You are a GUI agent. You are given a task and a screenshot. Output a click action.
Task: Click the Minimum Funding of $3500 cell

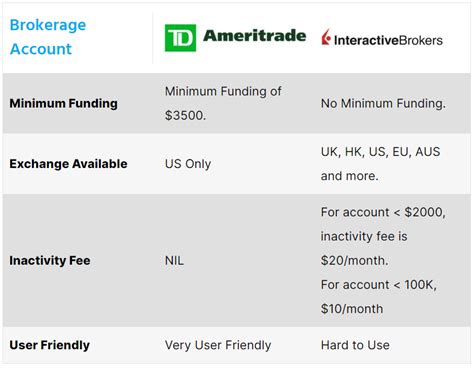223,103
